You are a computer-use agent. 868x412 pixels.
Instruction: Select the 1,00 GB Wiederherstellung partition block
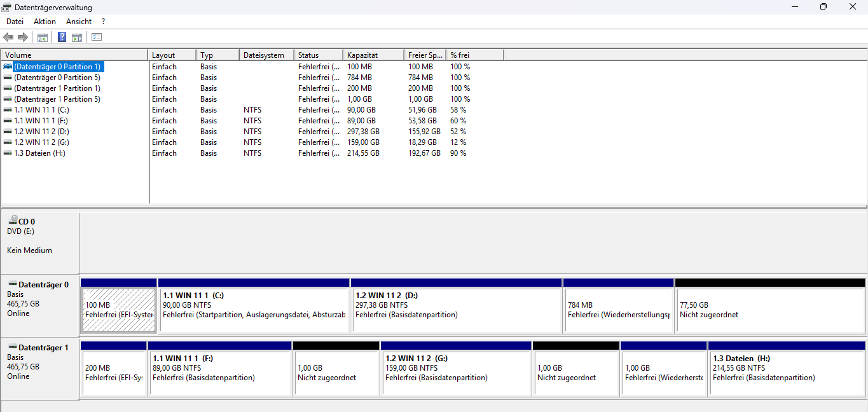point(663,369)
